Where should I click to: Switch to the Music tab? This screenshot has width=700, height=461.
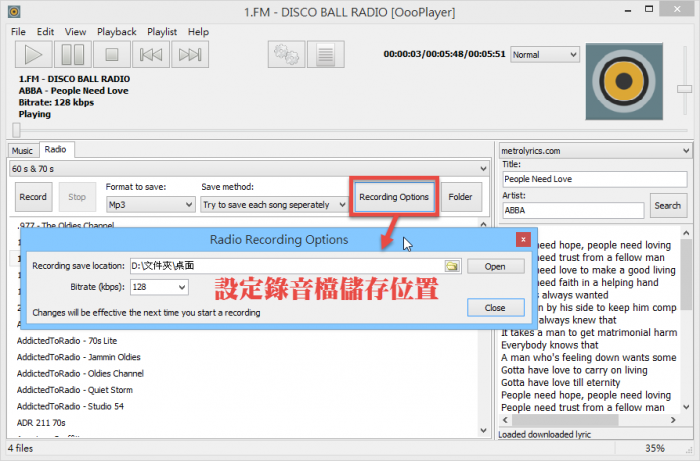coord(22,150)
